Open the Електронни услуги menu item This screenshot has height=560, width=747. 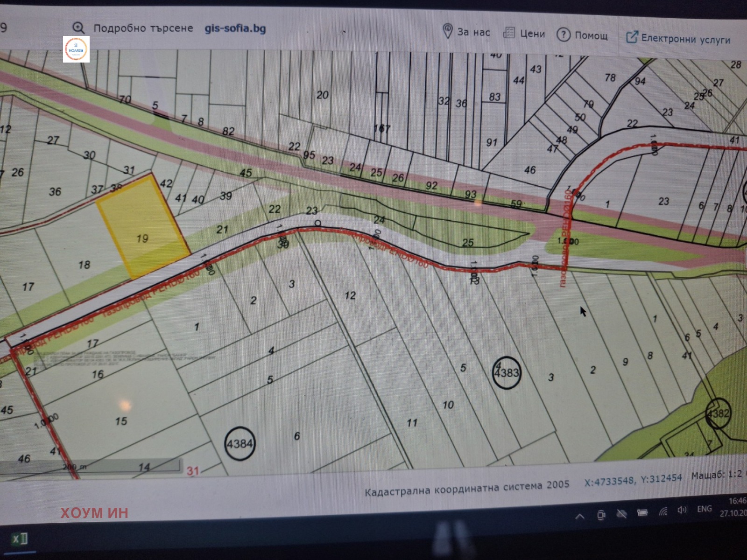(x=685, y=39)
